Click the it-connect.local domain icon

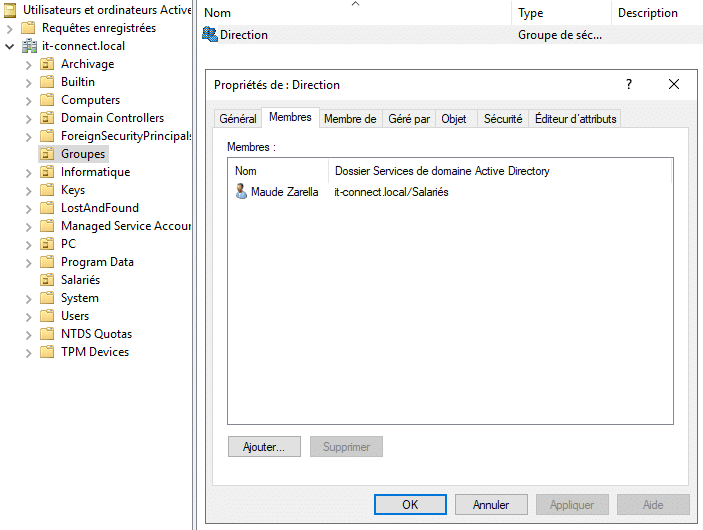pyautogui.click(x=30, y=46)
